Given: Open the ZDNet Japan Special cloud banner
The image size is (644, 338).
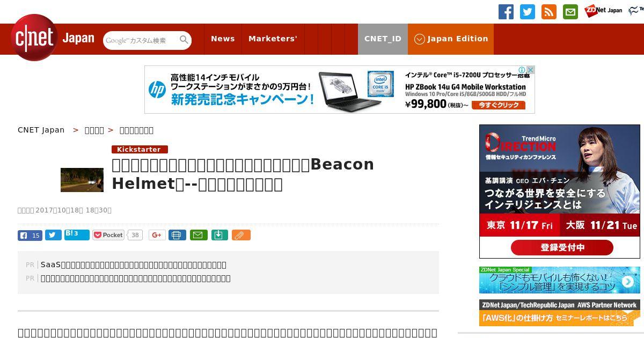Looking at the screenshot, I should pyautogui.click(x=560, y=280).
